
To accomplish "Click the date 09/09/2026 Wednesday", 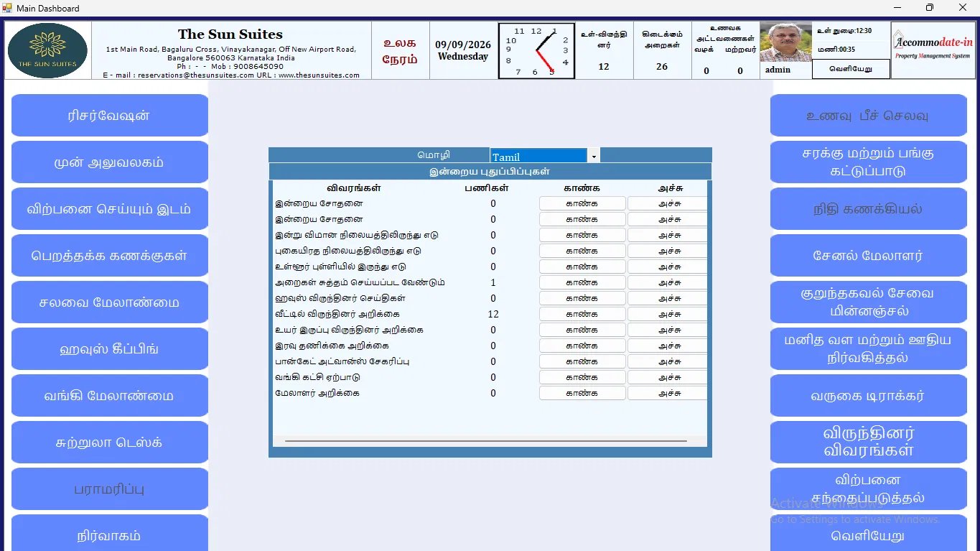I will click(463, 50).
